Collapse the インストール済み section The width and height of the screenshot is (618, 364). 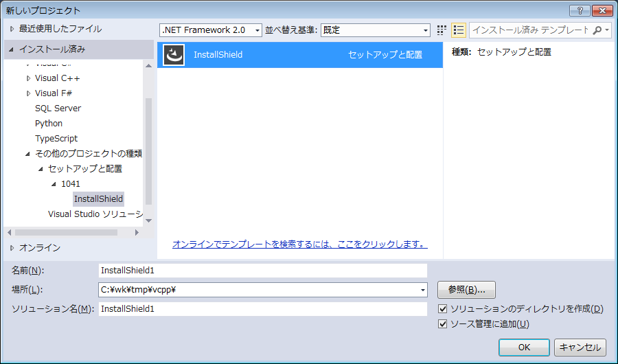tap(12, 49)
